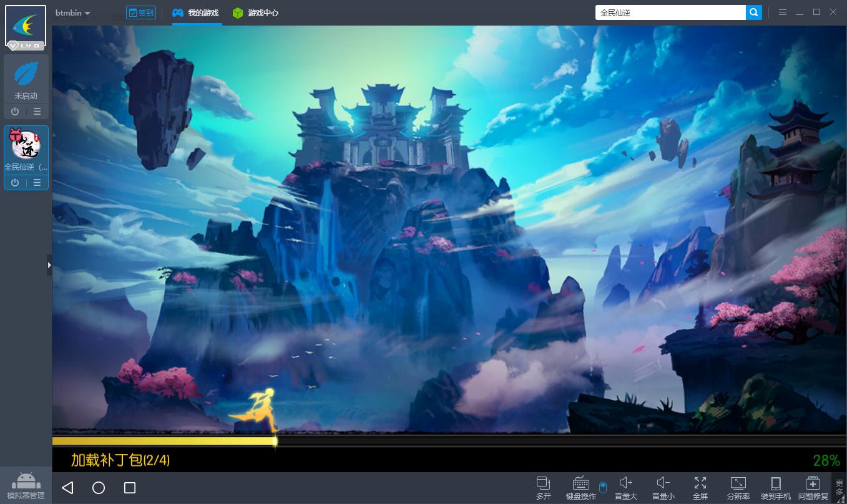
Task: Click the 多开 multi-instance icon
Action: [544, 488]
